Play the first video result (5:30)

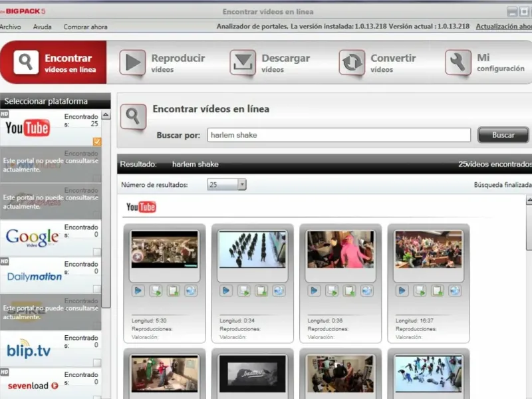[x=138, y=291]
